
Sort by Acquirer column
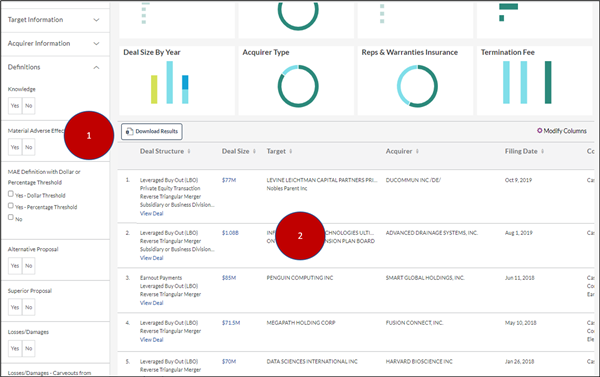[x=402, y=151]
